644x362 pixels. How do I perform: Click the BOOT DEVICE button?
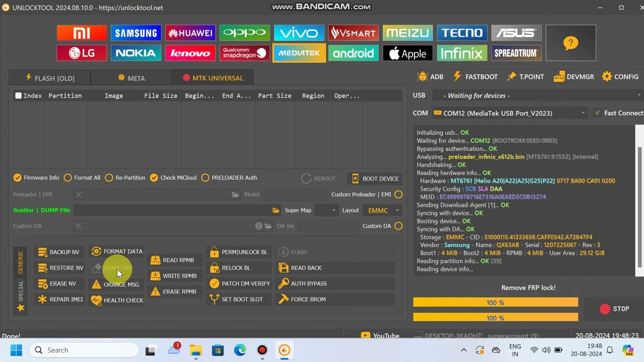pyautogui.click(x=375, y=178)
